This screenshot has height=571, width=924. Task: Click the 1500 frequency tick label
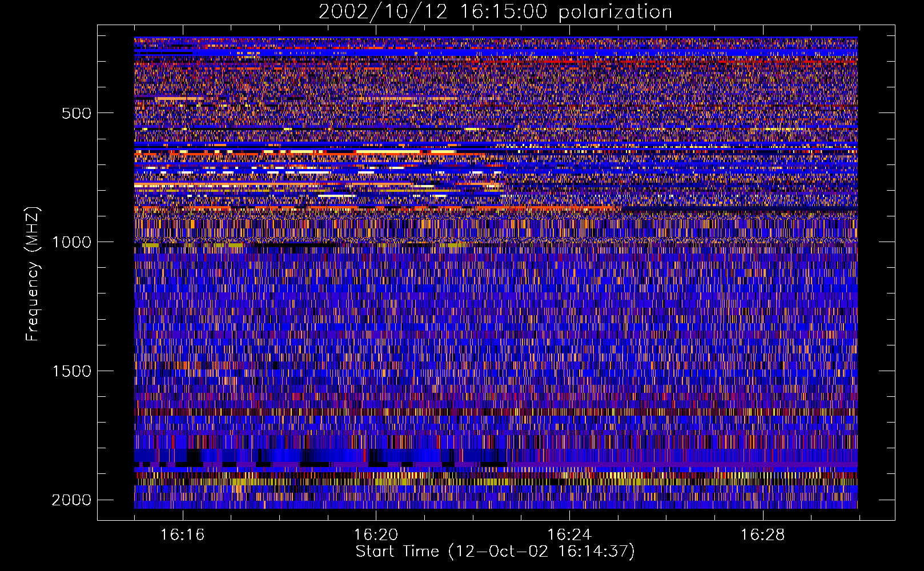[x=71, y=371]
